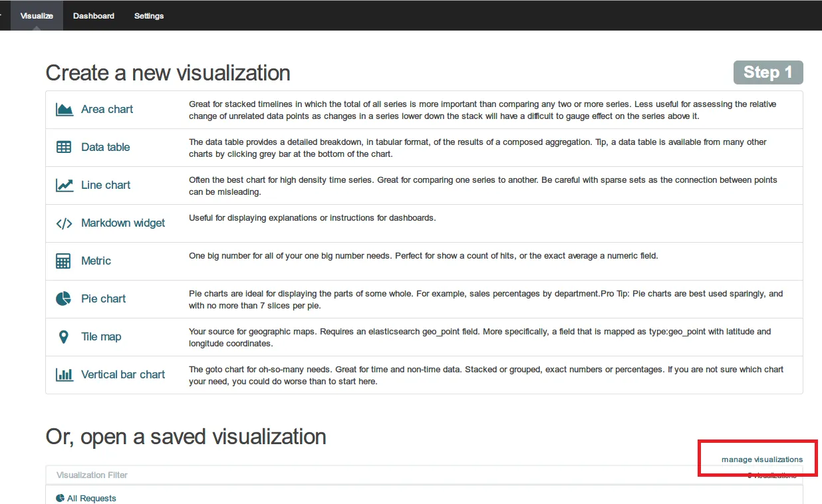Switch to the Dashboard tab
This screenshot has width=822, height=504.
(x=93, y=15)
